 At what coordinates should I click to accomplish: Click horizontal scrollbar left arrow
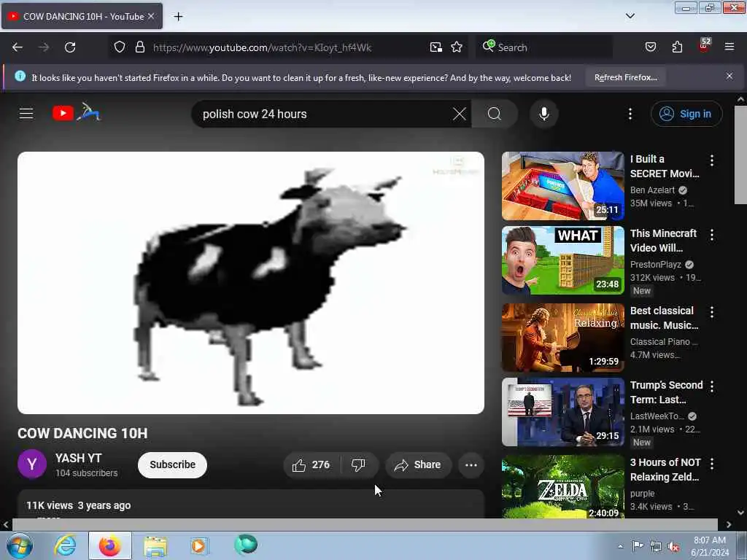(x=6, y=524)
